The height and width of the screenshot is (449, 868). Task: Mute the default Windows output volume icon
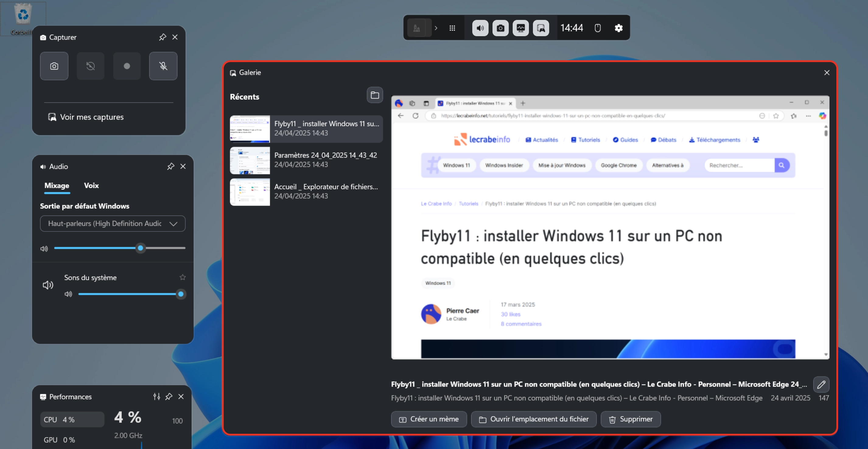point(44,249)
